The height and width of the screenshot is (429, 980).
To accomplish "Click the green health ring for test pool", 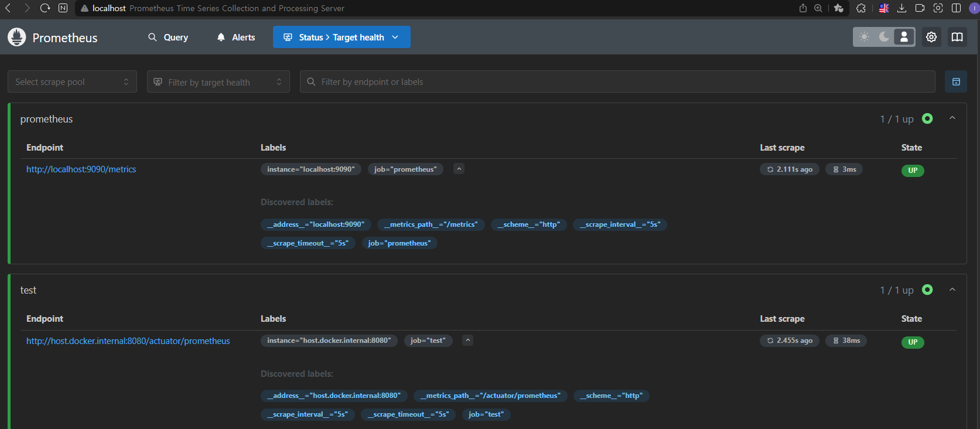I will click(x=927, y=290).
